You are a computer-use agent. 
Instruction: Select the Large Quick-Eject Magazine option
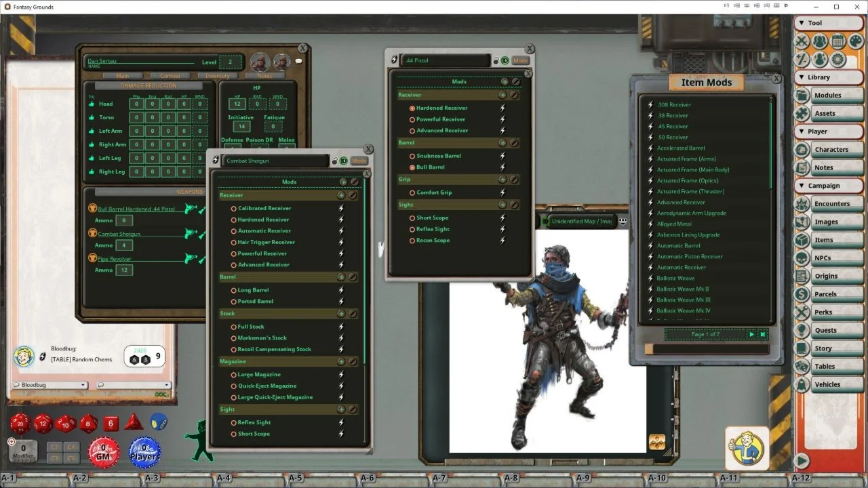[234, 397]
